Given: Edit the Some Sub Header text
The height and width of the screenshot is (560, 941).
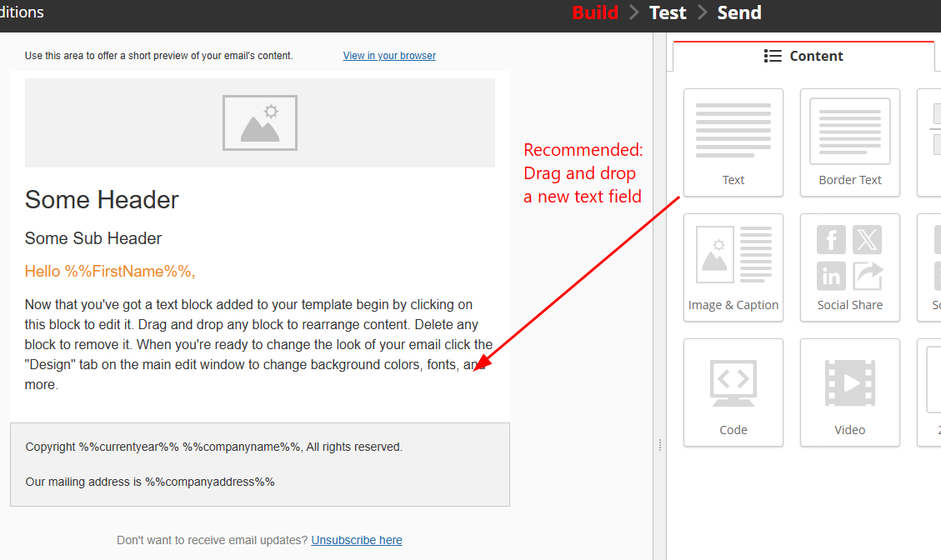Looking at the screenshot, I should pos(93,238).
